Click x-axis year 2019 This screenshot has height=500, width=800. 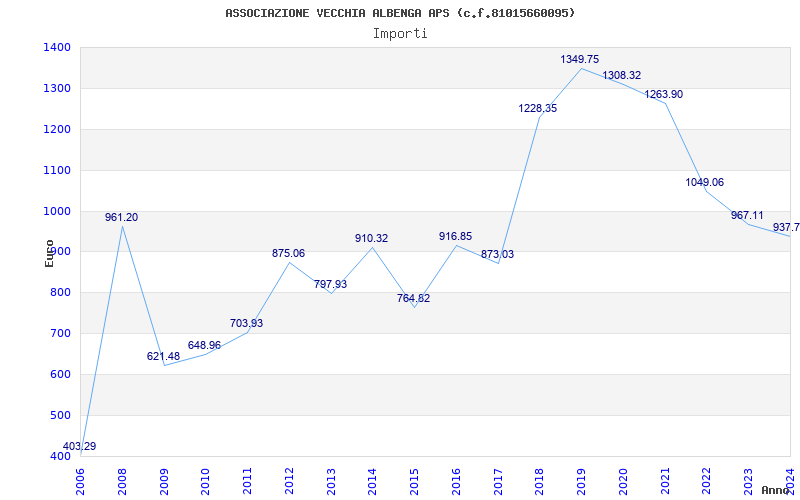(x=582, y=482)
